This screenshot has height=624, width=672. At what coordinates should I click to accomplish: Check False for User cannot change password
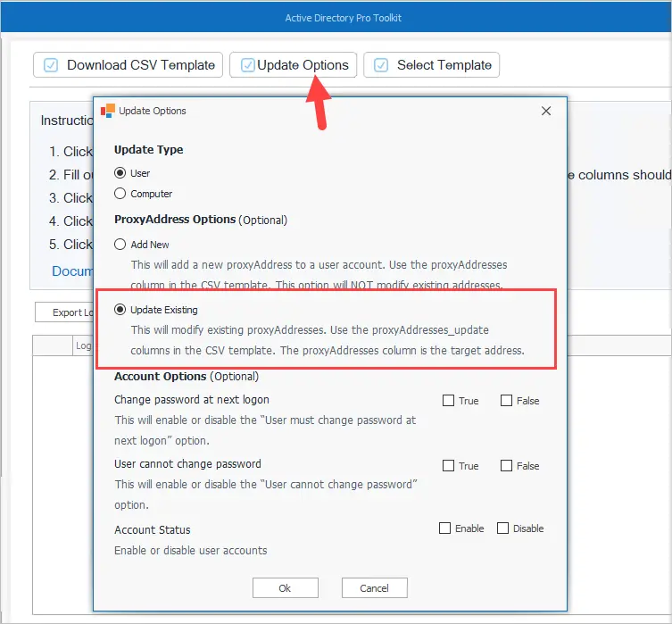[x=506, y=465]
